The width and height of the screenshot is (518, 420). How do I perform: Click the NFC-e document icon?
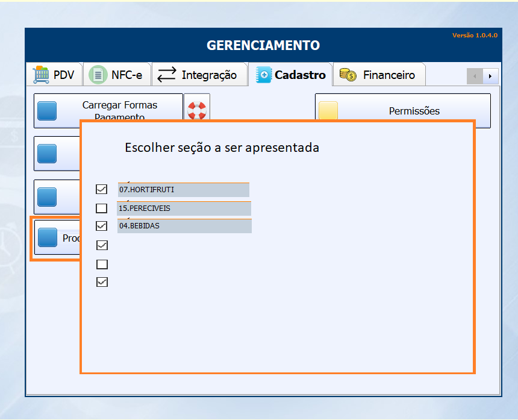(97, 75)
